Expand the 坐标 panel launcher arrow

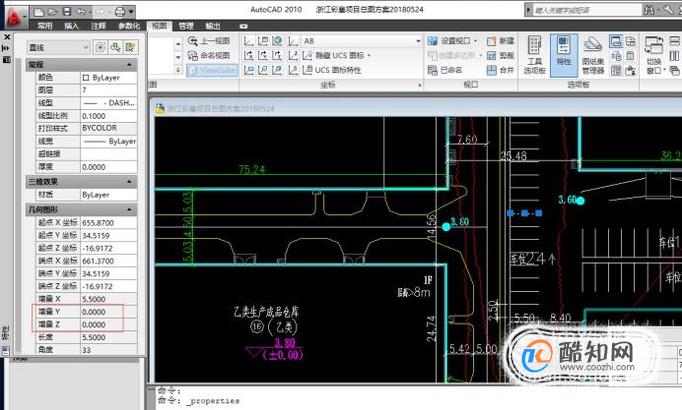point(420,85)
